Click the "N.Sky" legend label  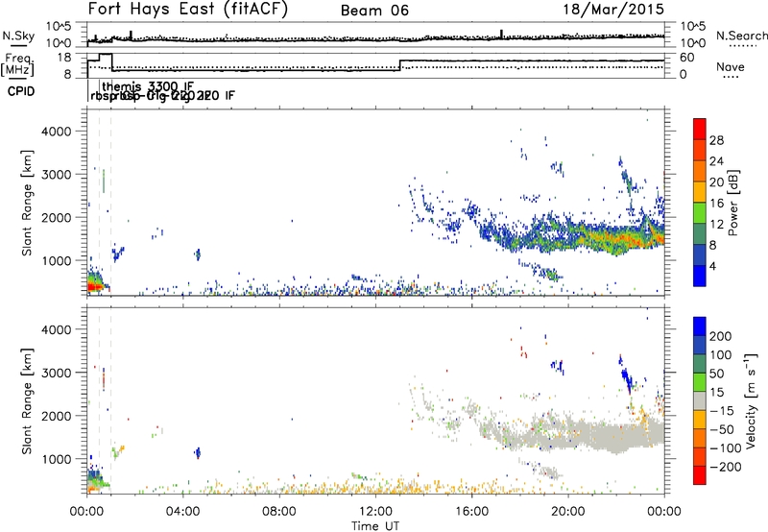coord(18,36)
